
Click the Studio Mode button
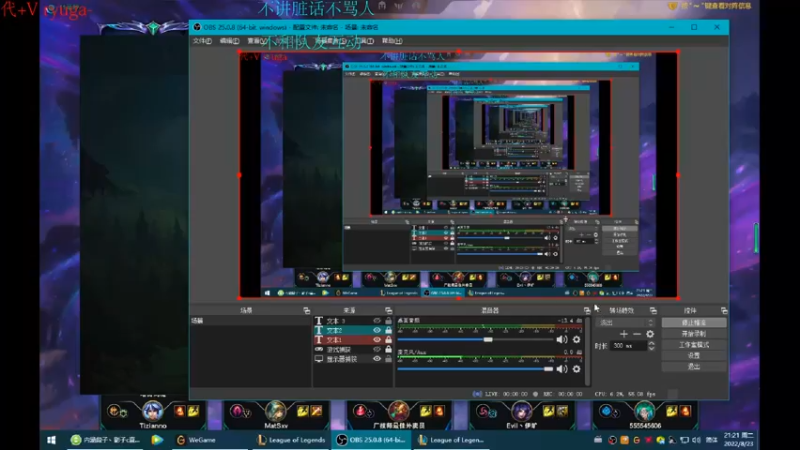(x=694, y=345)
